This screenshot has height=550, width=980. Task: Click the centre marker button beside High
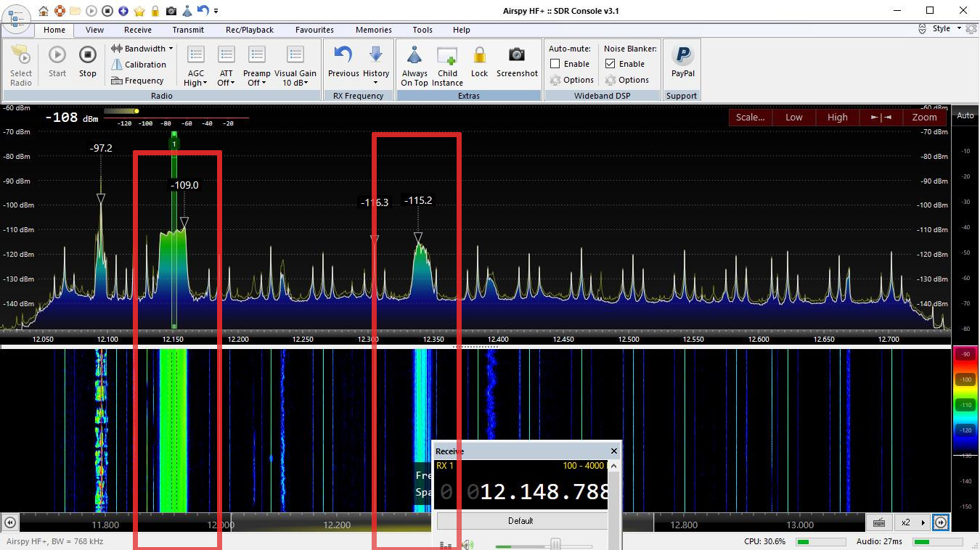pos(881,117)
